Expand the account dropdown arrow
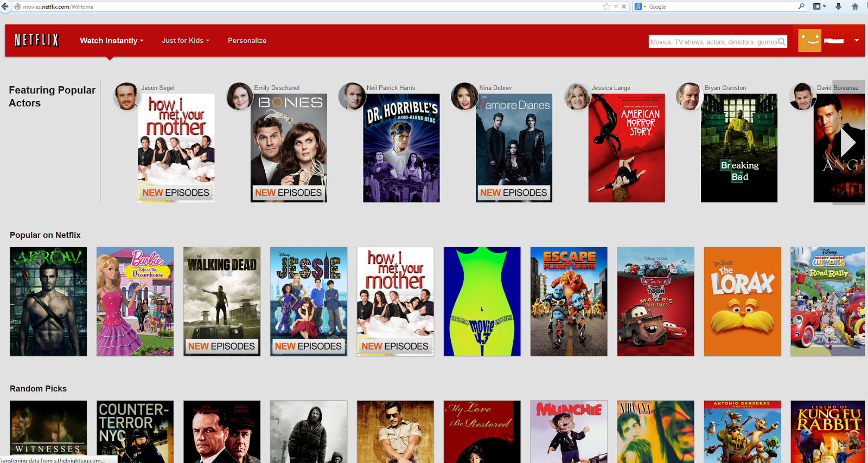 click(x=857, y=41)
